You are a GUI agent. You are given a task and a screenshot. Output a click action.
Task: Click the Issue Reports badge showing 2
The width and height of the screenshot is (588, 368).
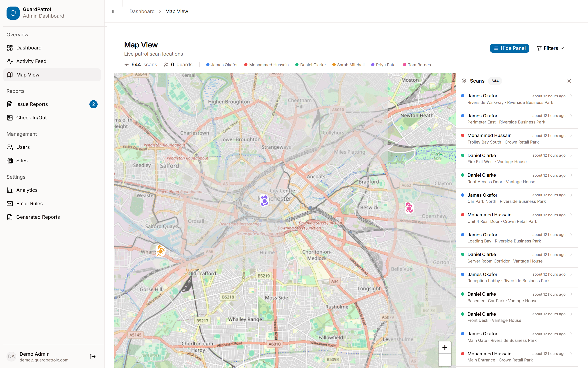pyautogui.click(x=94, y=104)
